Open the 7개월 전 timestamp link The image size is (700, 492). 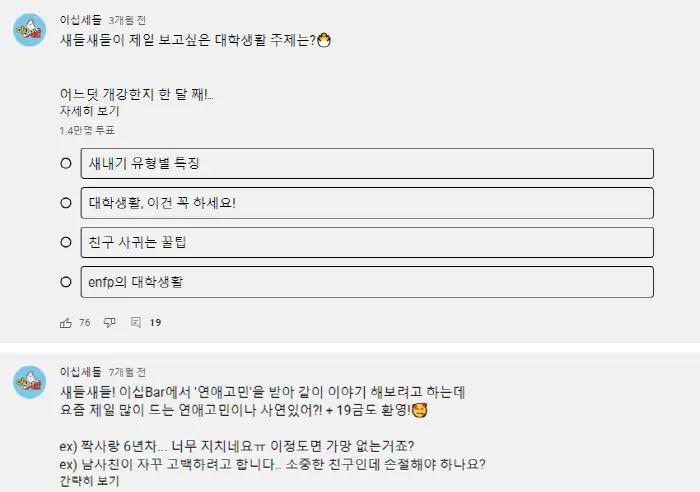click(x=127, y=372)
